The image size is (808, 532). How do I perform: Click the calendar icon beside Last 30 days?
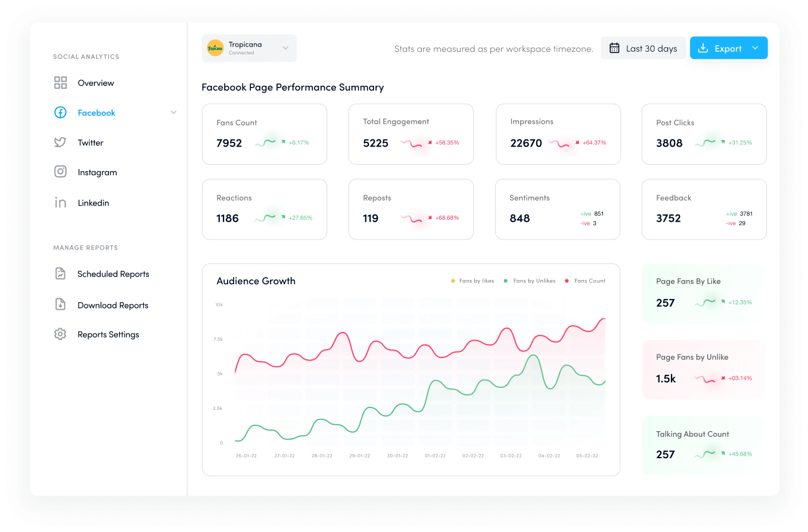point(614,48)
